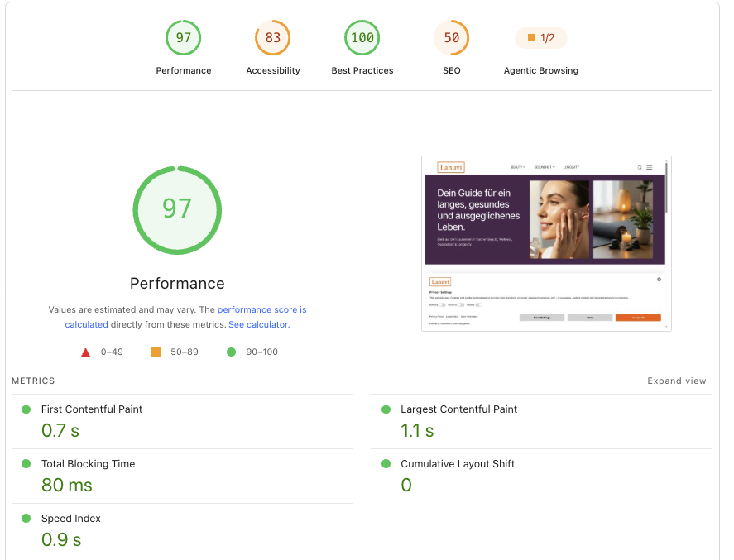734x560 pixels.
Task: Click the green dot beside Cumulative Layout Shift
Action: (x=386, y=463)
